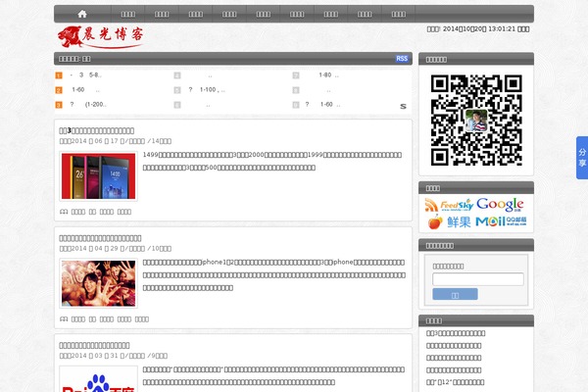Click excerpt text starting with "1499"
This screenshot has width=588, height=392.
(272, 161)
